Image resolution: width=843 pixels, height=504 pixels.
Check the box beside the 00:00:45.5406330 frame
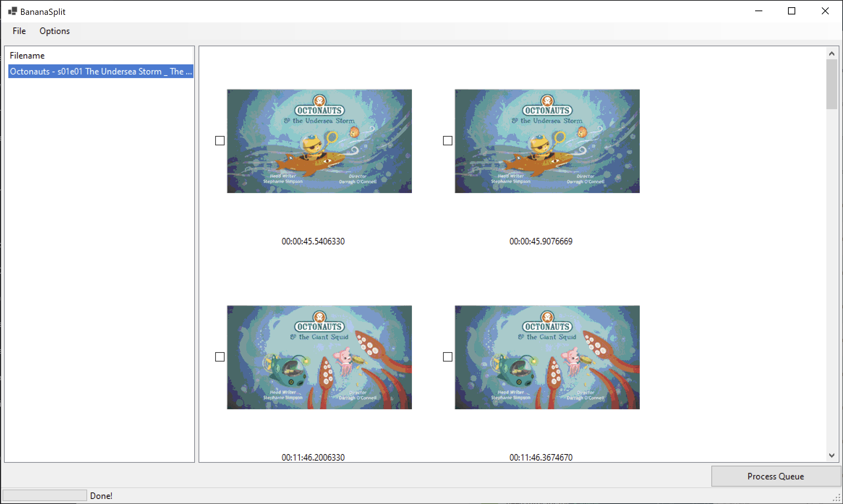click(220, 141)
